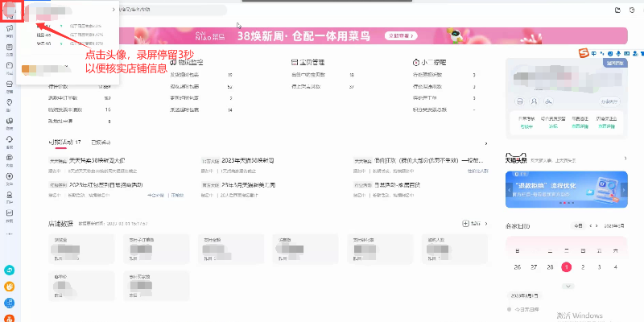The height and width of the screenshot is (322, 644).
Task: Click the folder icon in the top-right toolbar
Action: pyautogui.click(x=617, y=10)
